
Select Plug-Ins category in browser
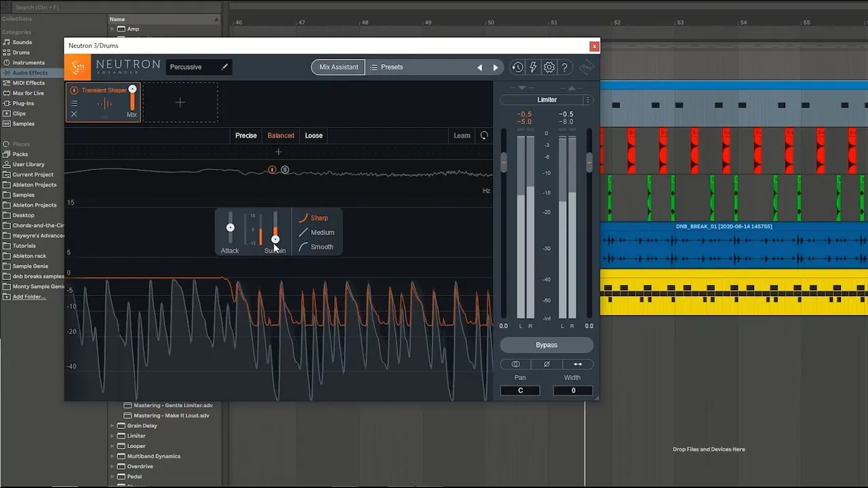point(23,103)
